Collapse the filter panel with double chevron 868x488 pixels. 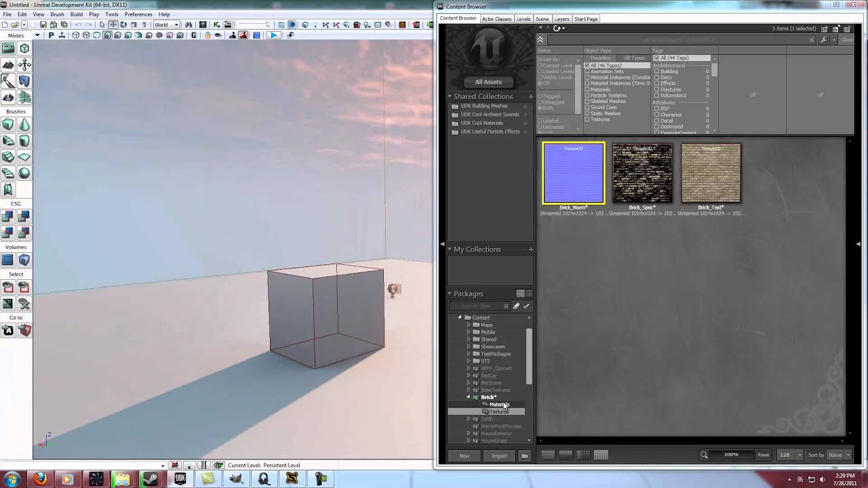(540, 40)
